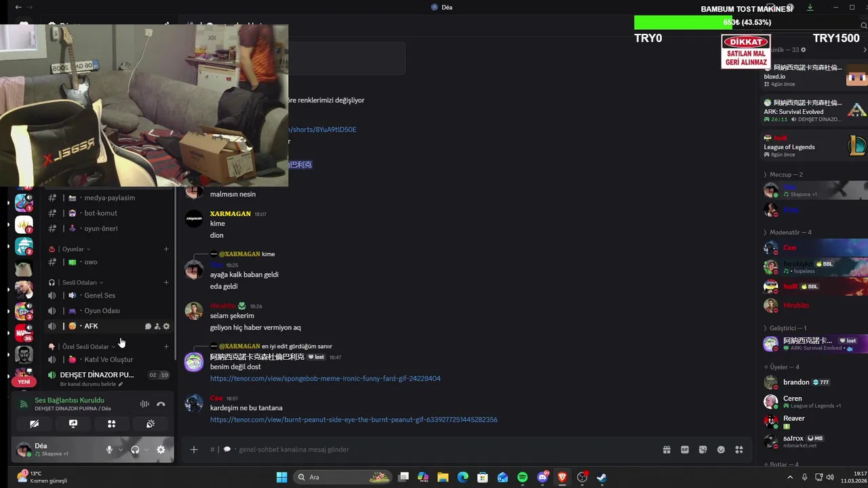
Task: Open the YouTube shorts link
Action: (x=323, y=129)
